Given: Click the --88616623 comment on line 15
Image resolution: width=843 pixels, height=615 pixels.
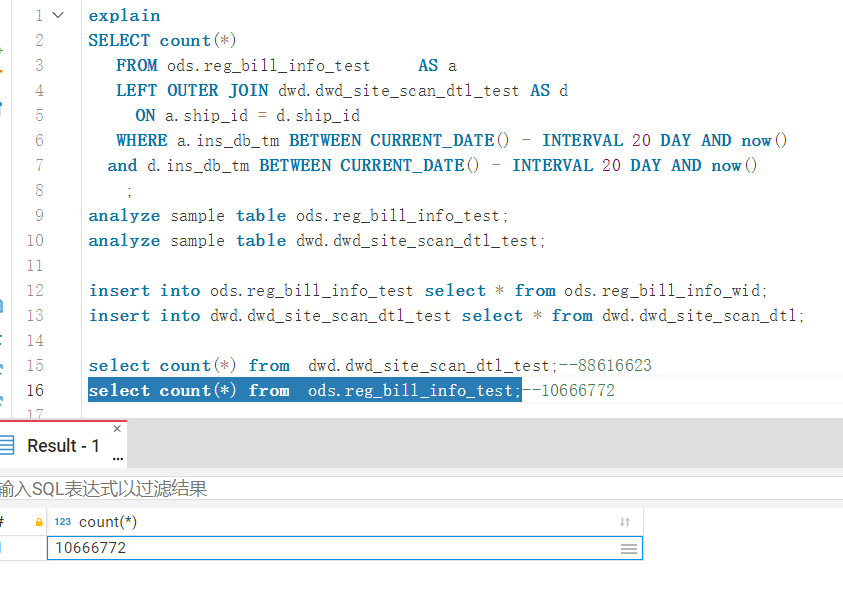Looking at the screenshot, I should [x=584, y=366].
